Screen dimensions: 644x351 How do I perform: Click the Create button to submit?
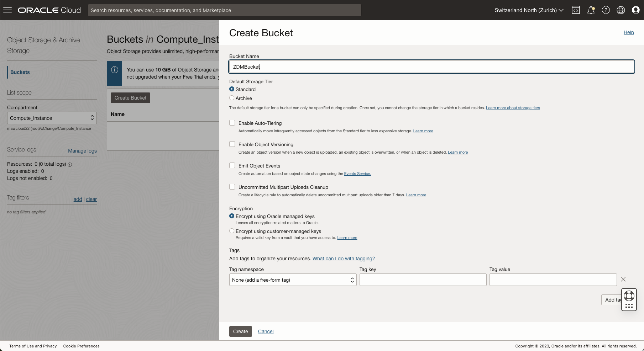coord(240,331)
